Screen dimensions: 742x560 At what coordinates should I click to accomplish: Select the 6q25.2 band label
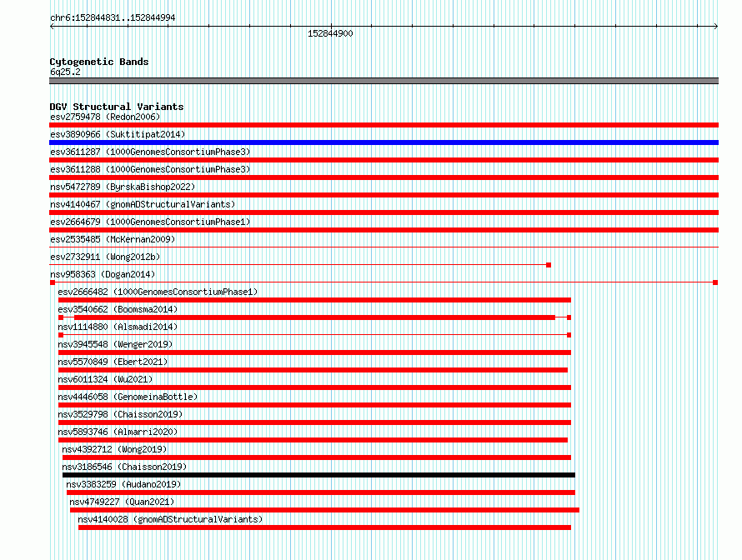tap(65, 72)
